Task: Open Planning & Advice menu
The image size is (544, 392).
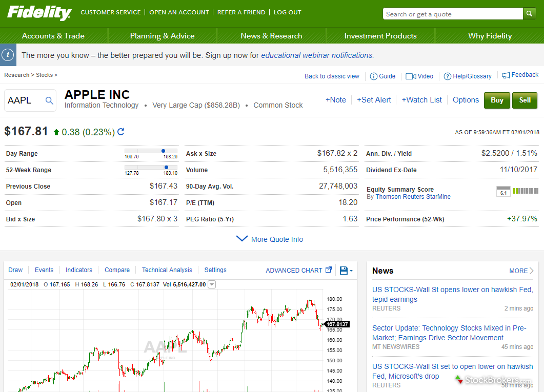Action: 162,36
